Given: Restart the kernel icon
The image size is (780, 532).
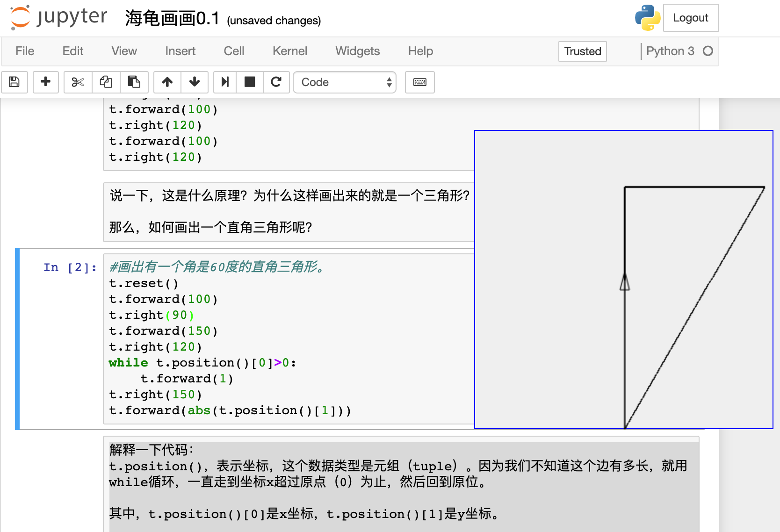Looking at the screenshot, I should [x=276, y=82].
